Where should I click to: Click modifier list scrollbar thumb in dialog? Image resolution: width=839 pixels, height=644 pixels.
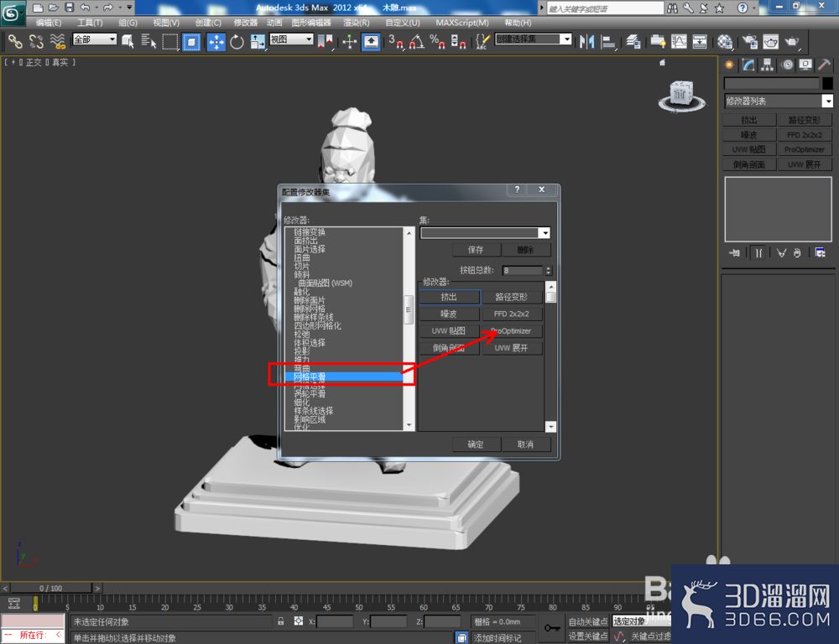click(409, 309)
